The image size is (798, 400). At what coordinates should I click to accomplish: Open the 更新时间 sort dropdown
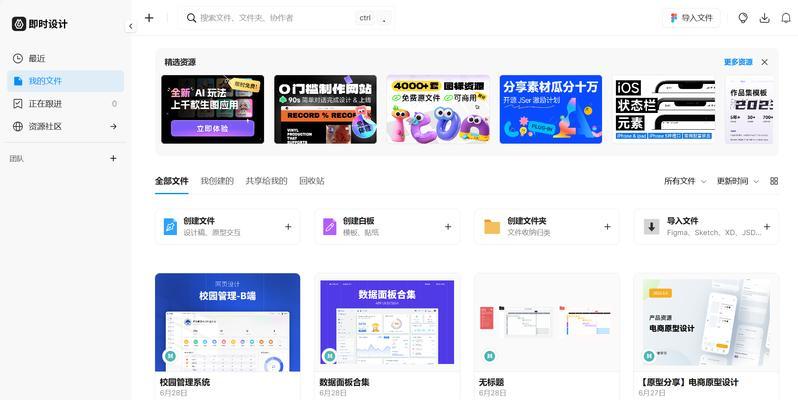point(738,181)
